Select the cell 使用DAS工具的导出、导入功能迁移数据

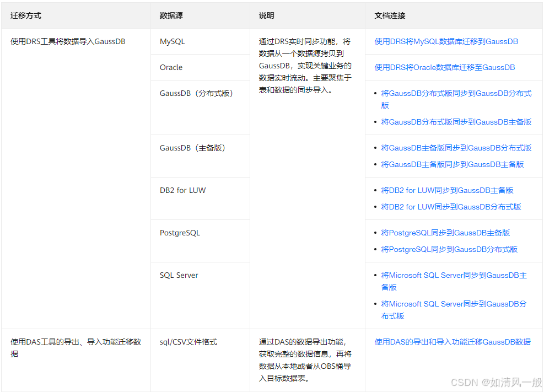click(x=76, y=360)
